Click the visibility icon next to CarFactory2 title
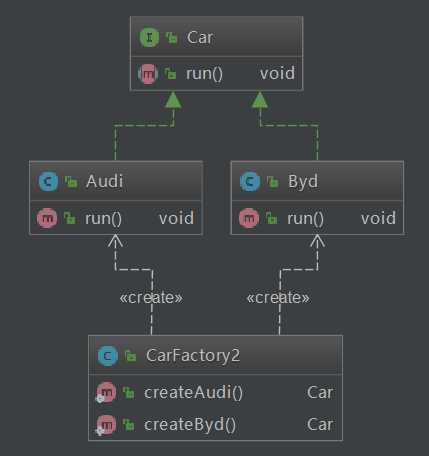Viewport: 429px width, 456px height. coord(130,356)
